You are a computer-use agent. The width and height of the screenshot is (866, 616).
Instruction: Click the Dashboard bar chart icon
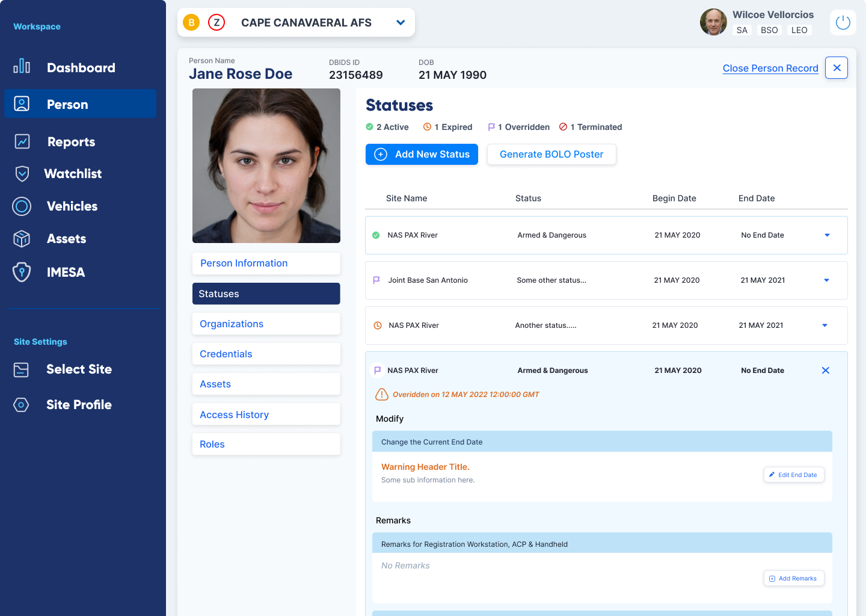coord(22,66)
